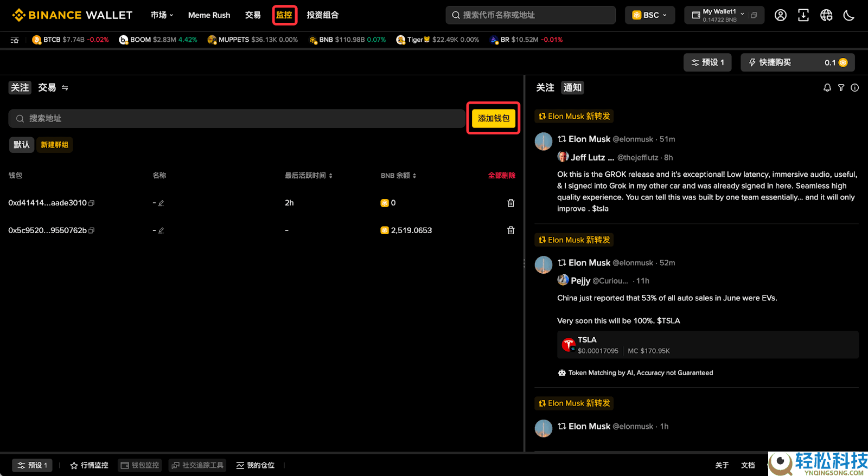Open 交易 in top navigation
Image resolution: width=868 pixels, height=476 pixels.
pos(253,15)
